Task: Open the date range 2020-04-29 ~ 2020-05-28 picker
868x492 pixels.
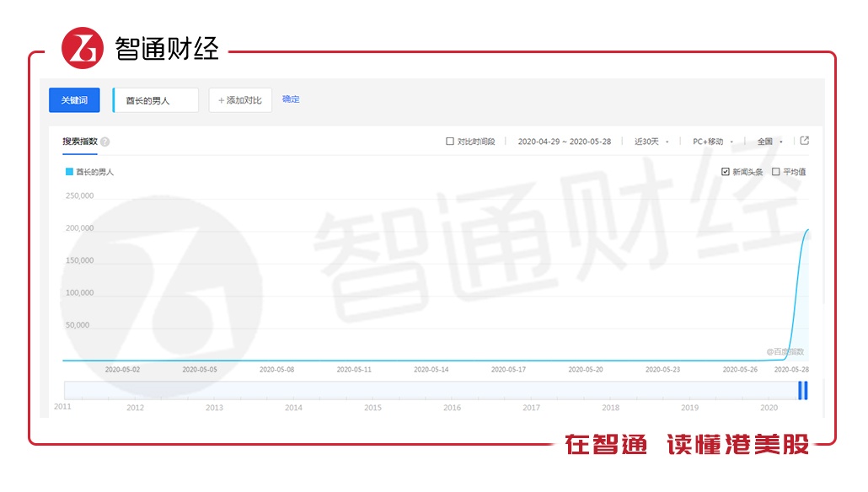Action: [564, 142]
